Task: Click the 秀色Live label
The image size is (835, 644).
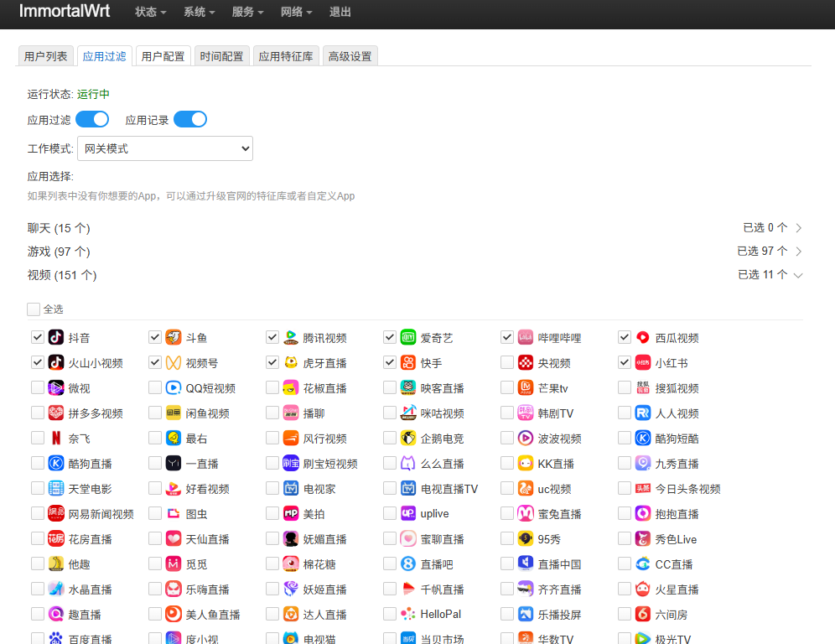Action: (x=676, y=539)
